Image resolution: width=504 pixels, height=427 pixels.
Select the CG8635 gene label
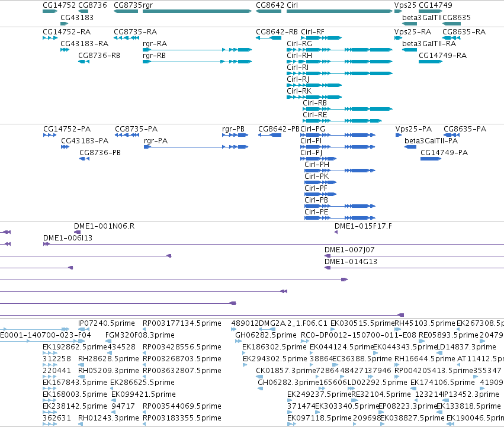(x=457, y=17)
